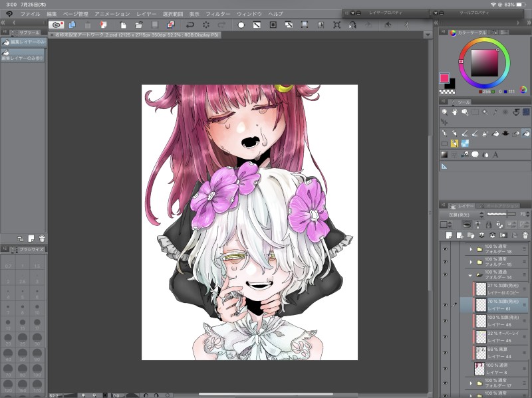The height and width of the screenshot is (398, 532).
Task: Collapse left palette dock double arrow
Action: click(3, 23)
